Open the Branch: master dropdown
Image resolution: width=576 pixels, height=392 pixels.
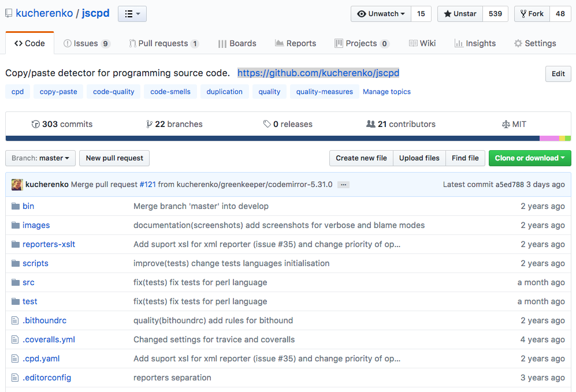40,158
